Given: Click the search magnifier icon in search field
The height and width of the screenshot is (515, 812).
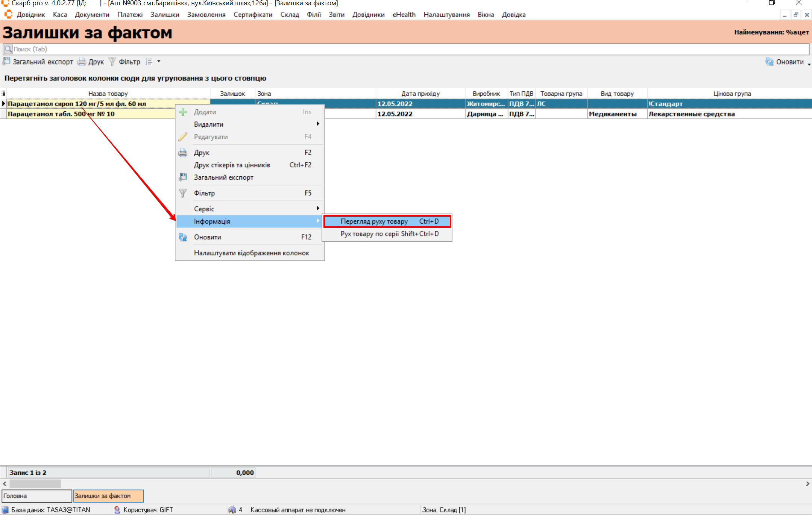Looking at the screenshot, I should (8, 49).
